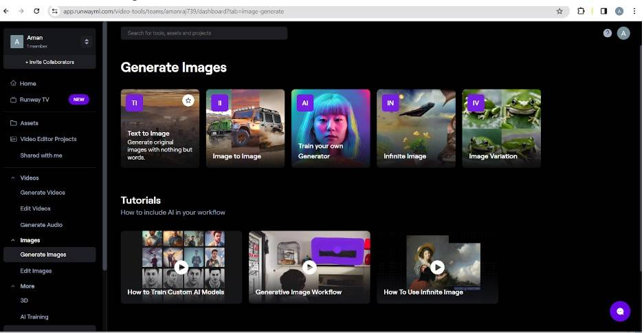Play the How To Use Infinite Image tutorial
This screenshot has width=644, height=333.
click(x=437, y=267)
